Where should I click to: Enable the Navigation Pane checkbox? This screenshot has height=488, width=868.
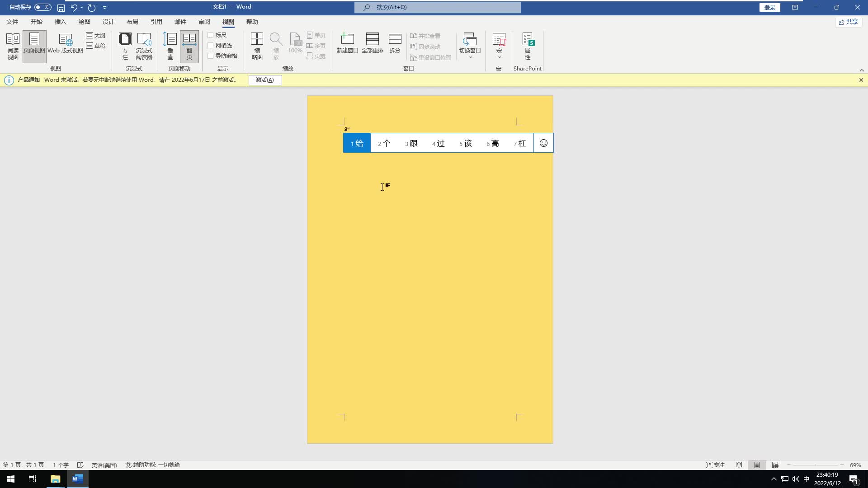211,56
